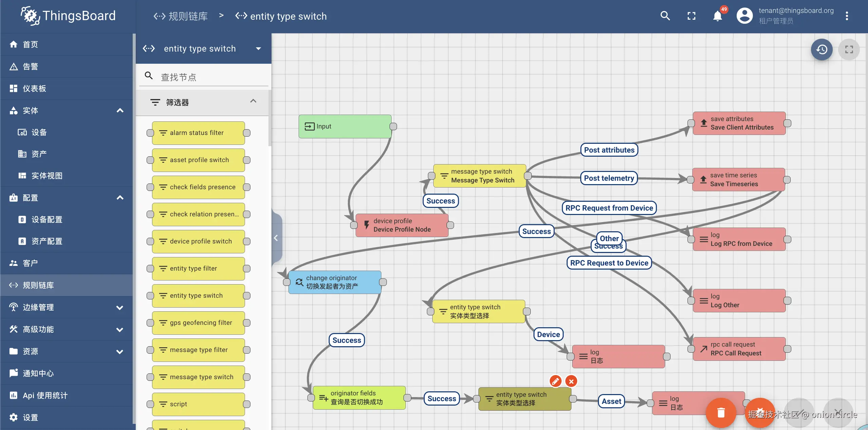Image resolution: width=868 pixels, height=430 pixels.
Task: Click the orange delete trash button
Action: click(x=721, y=412)
